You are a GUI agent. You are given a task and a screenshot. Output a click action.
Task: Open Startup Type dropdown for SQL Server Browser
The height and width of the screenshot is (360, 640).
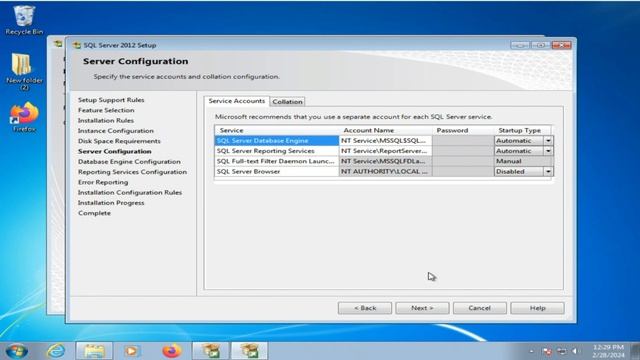(x=548, y=171)
